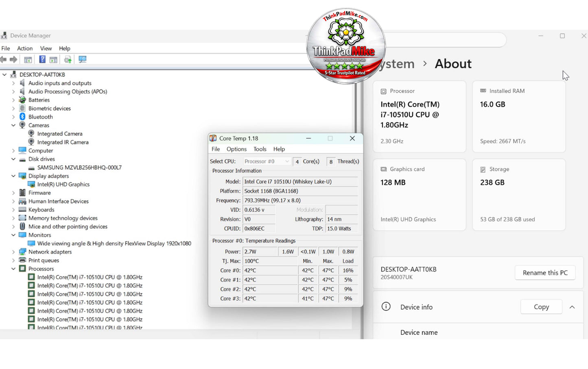Screen dimensions: 588x369
Task: Open the Tools menu in Core Temp
Action: [260, 149]
